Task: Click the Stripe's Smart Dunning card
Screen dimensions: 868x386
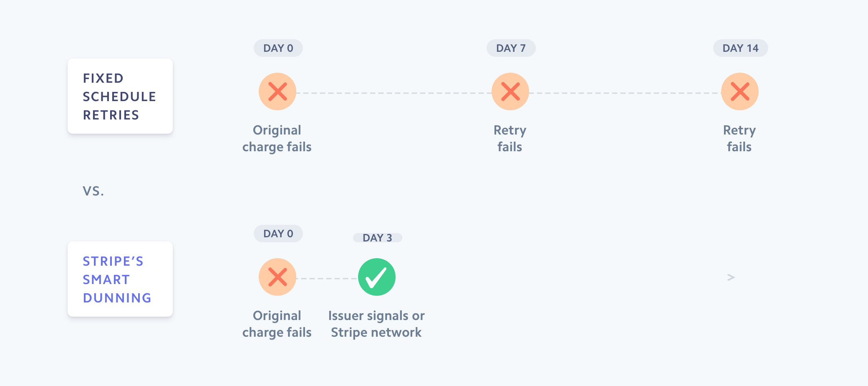Action: (120, 279)
